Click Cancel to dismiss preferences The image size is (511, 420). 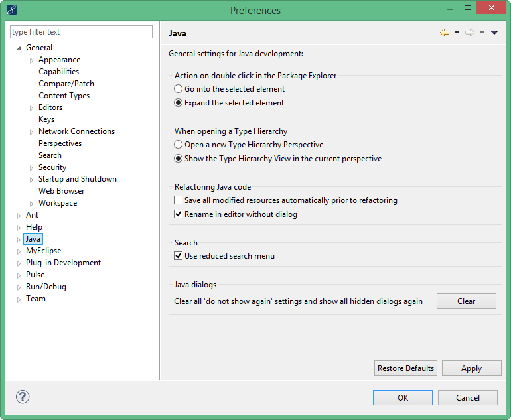[467, 397]
